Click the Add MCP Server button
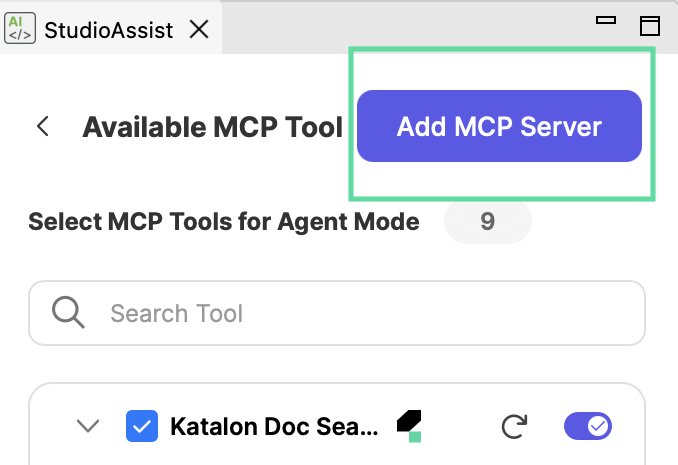This screenshot has width=678, height=465. click(x=499, y=126)
